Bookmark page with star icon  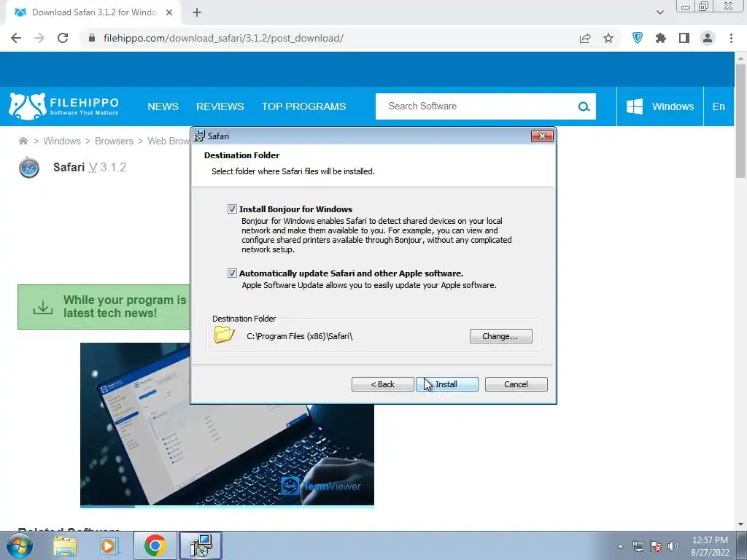608,38
